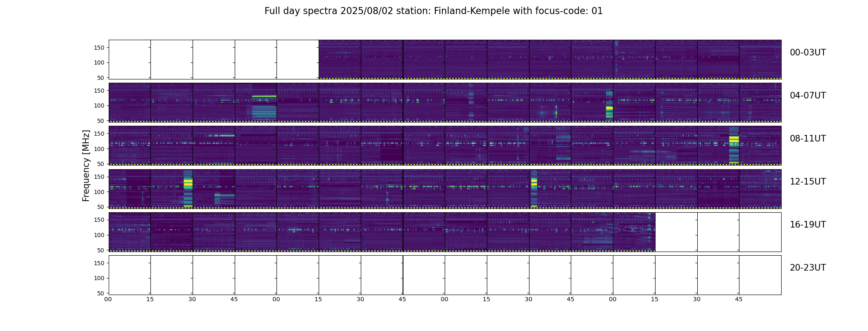Select the 150 tick of the 20-23UT row
Screen dimensions: 868x331
coord(99,263)
